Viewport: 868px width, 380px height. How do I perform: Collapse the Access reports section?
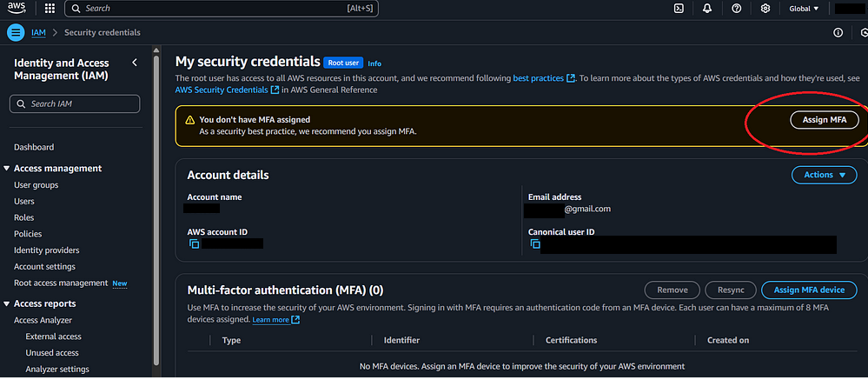click(7, 303)
